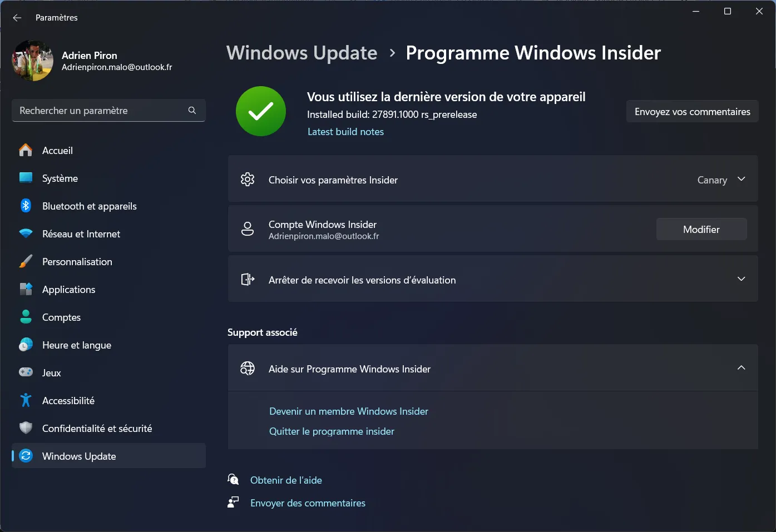Click the exit icon beside Arrêter de recevoir
776x532 pixels.
tap(248, 279)
